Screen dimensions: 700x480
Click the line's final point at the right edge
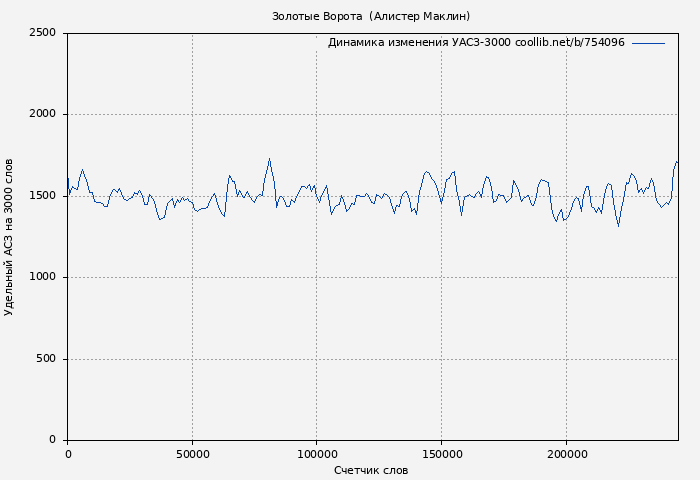coord(677,162)
